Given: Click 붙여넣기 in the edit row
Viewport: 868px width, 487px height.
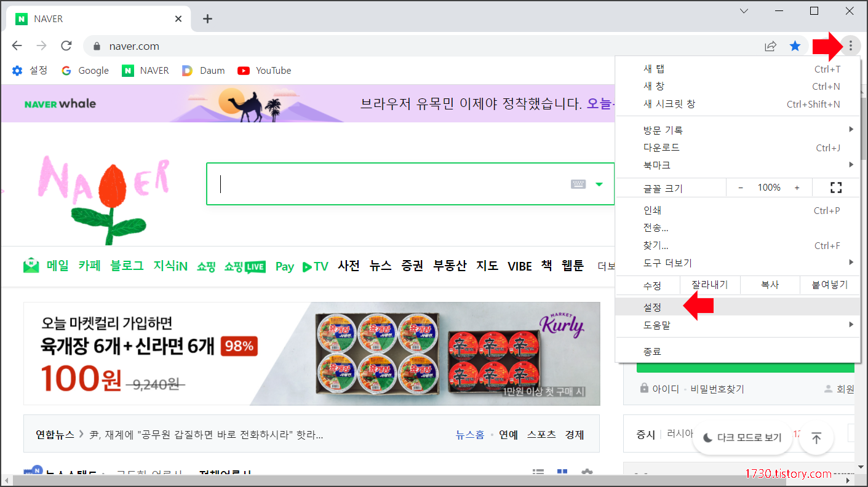Looking at the screenshot, I should [830, 285].
